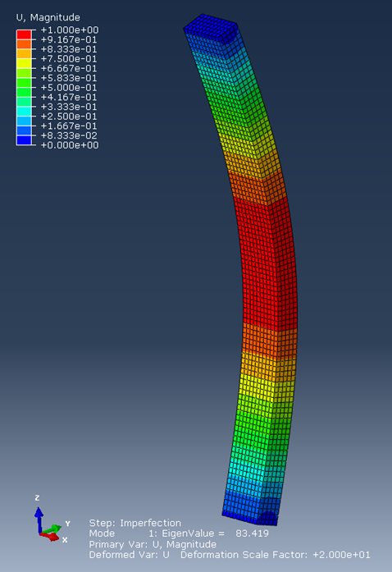Viewport: 392px width, 572px height.
Task: Click the cyan +3.333e-01 legend swatch
Action: coord(24,112)
